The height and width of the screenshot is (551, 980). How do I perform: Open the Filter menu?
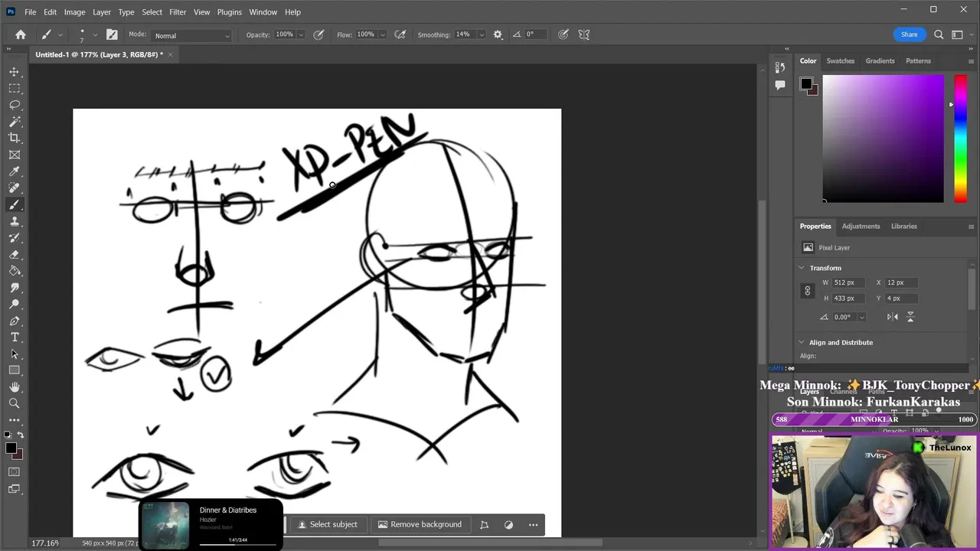[178, 11]
